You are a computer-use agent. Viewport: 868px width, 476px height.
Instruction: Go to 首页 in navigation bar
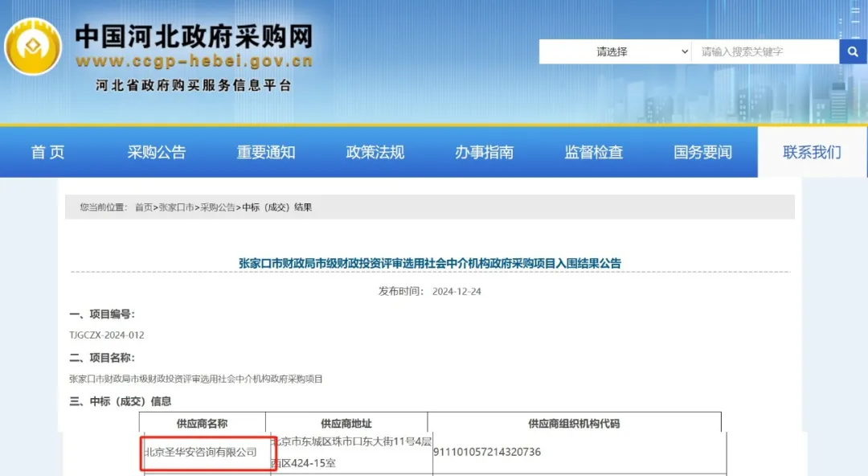47,153
